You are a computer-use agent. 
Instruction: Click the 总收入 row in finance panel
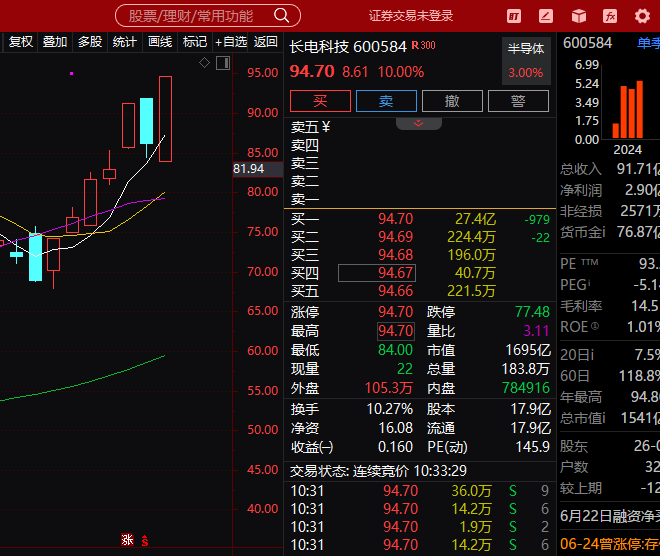click(x=610, y=169)
